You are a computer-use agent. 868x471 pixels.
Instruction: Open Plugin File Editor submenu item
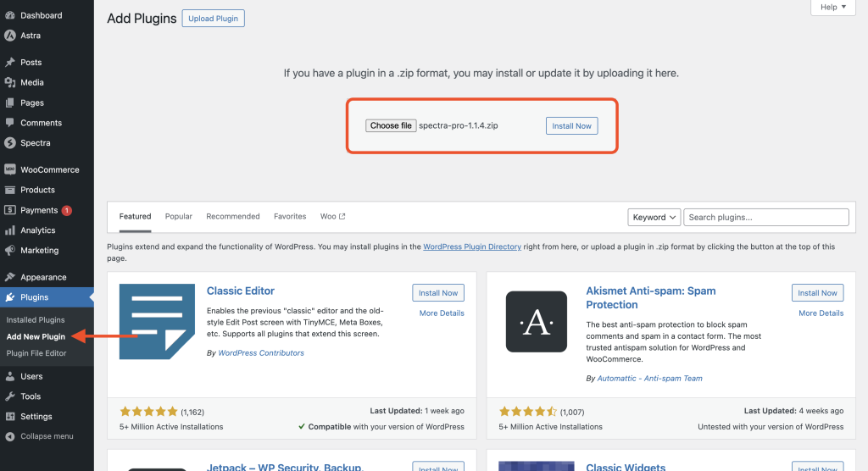(36, 353)
